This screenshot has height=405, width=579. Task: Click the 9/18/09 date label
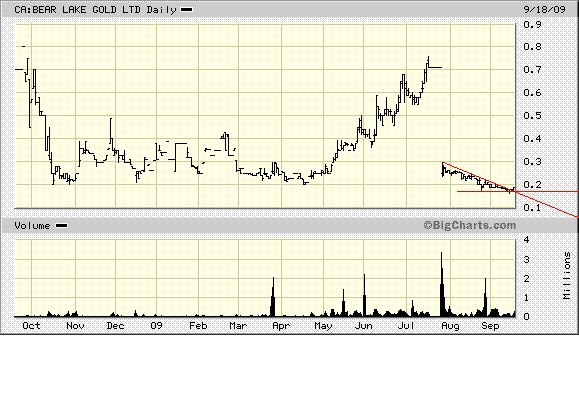tap(545, 9)
